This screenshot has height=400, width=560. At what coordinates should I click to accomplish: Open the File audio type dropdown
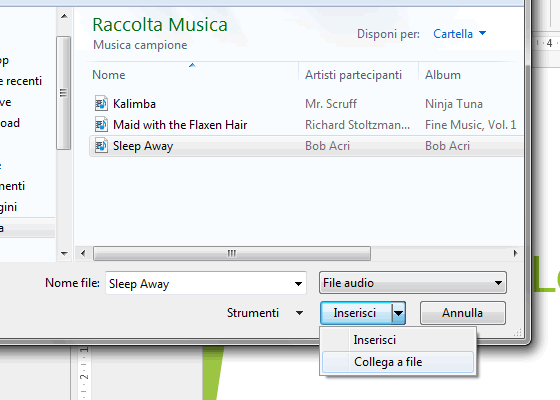tap(412, 282)
